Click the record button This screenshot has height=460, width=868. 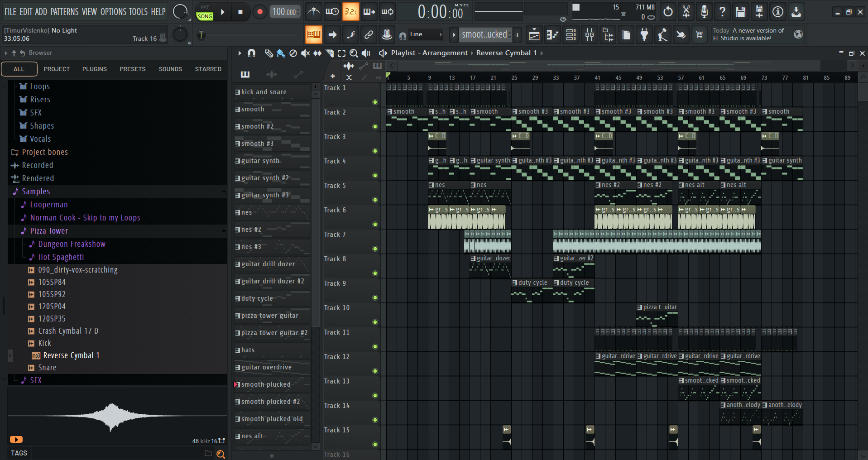[259, 12]
